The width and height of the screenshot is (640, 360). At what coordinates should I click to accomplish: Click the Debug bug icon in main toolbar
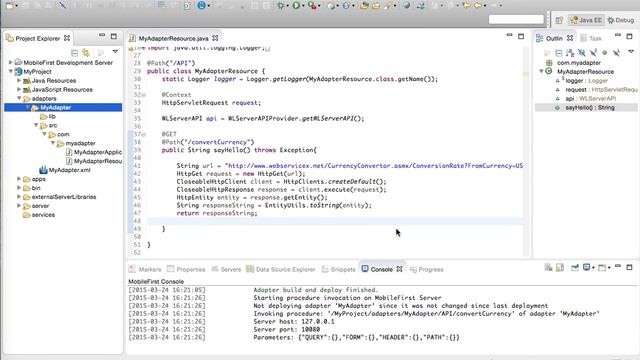[x=281, y=5]
